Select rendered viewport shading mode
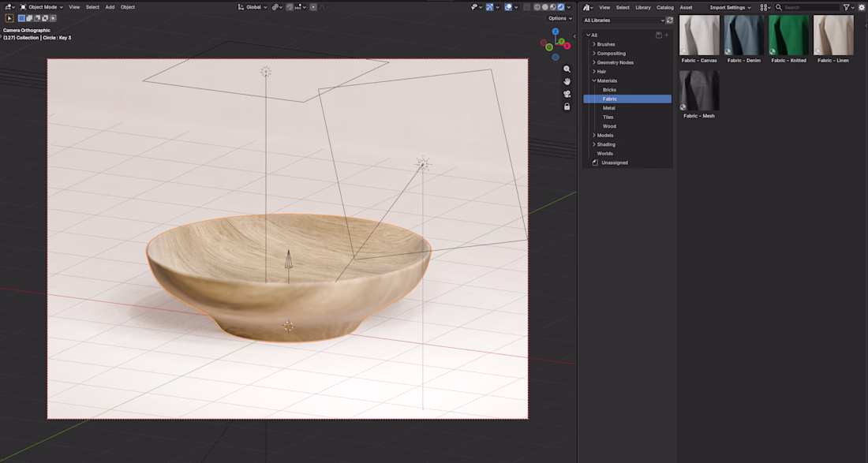The image size is (868, 463). click(561, 7)
